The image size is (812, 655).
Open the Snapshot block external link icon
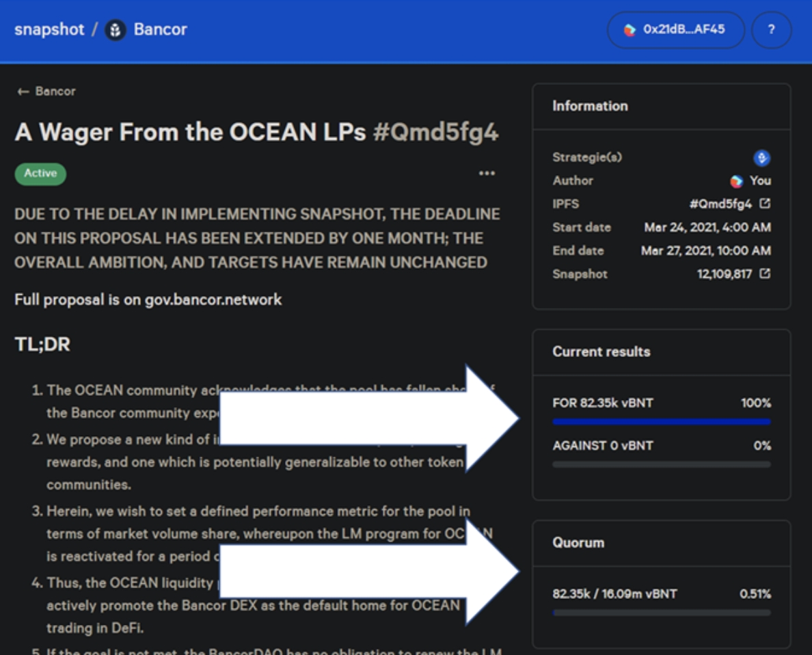click(x=765, y=274)
